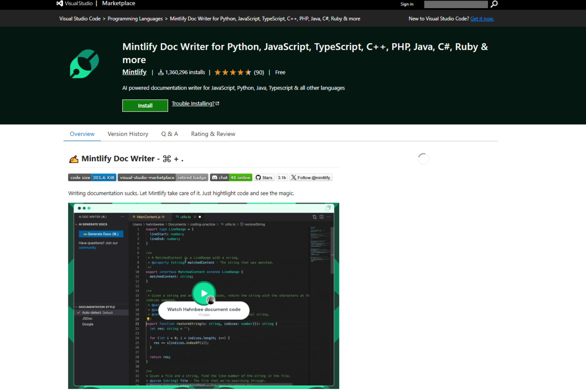Click the 'Get it now' link
The width and height of the screenshot is (586, 392).
[x=482, y=19]
